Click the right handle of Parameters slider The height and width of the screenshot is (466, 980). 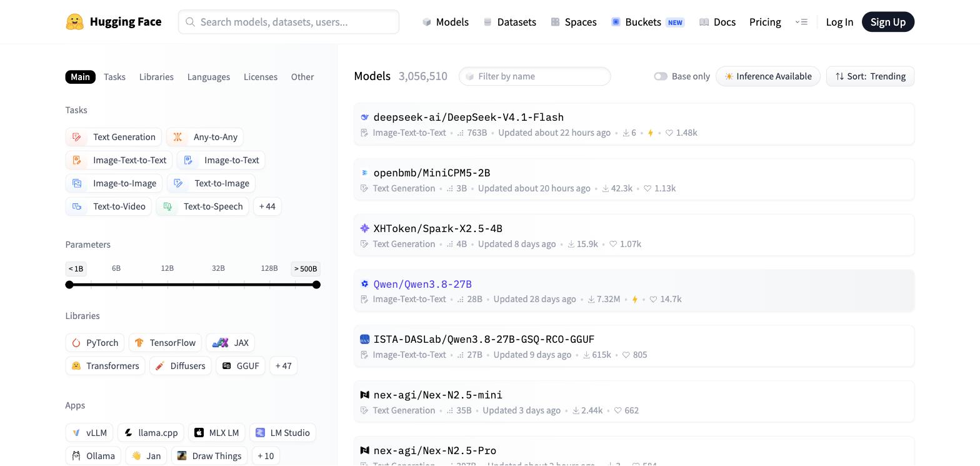click(316, 285)
